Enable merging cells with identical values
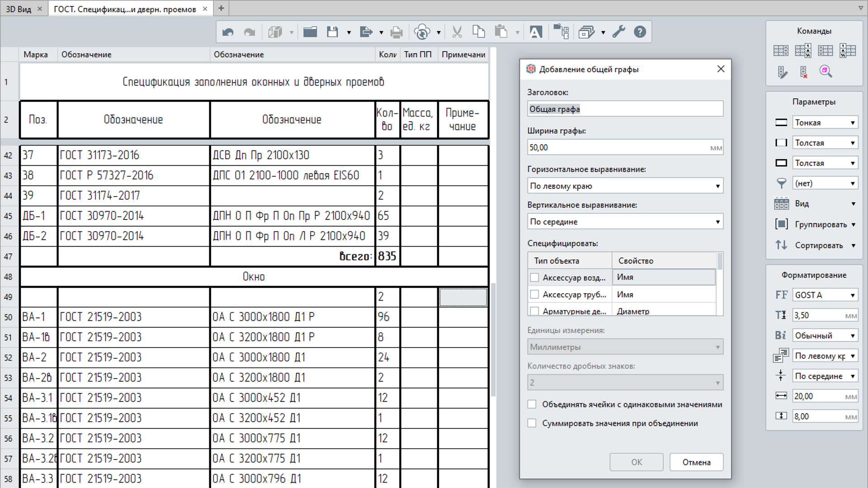 tap(532, 404)
